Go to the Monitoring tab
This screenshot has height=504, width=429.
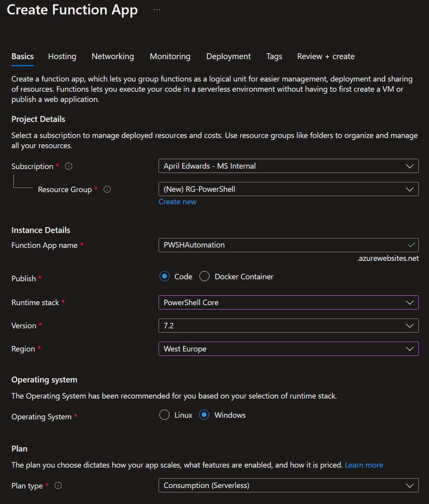170,57
